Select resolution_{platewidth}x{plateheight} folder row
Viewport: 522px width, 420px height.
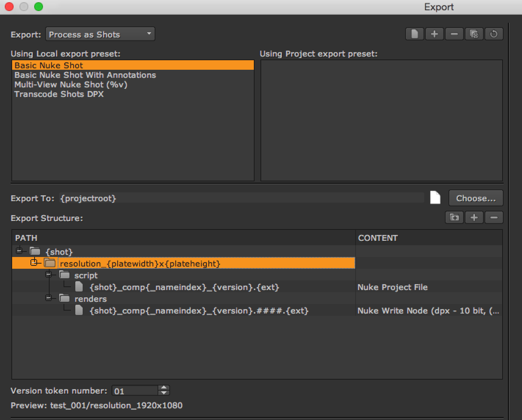click(184, 263)
